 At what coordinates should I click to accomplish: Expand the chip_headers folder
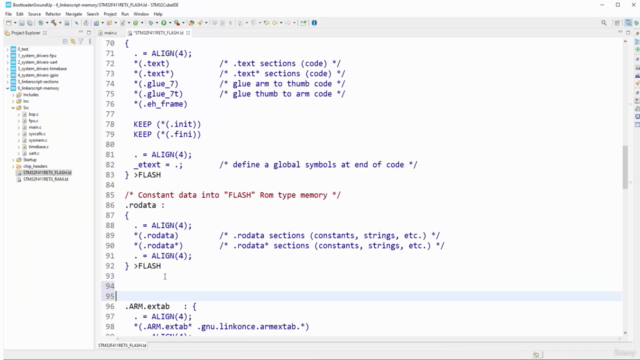(13, 167)
